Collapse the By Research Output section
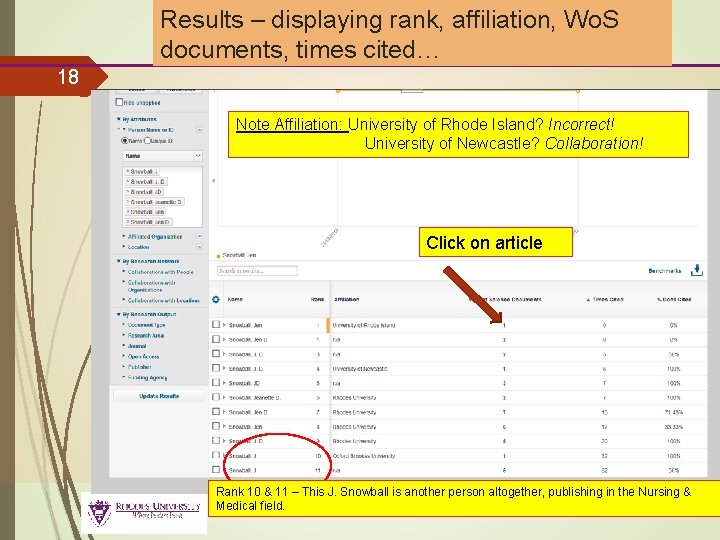This screenshot has height=540, width=720. 118,314
